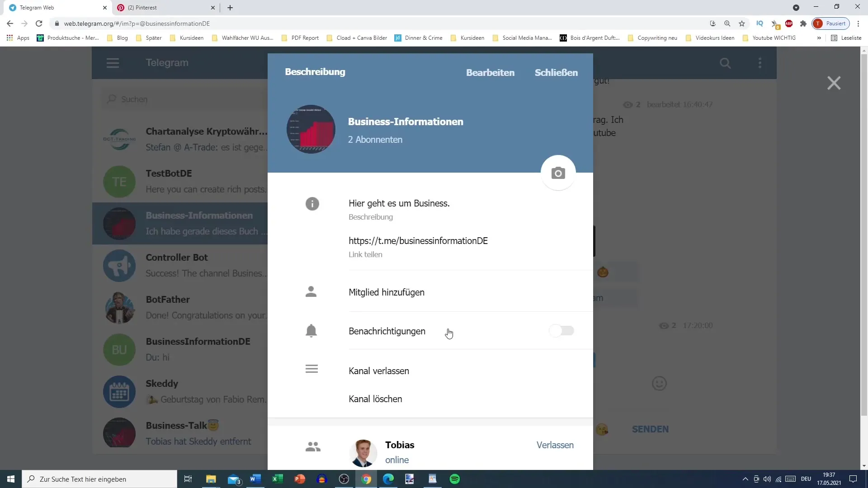868x488 pixels.
Task: Switch to the Pinterest browser tab
Action: click(x=165, y=8)
